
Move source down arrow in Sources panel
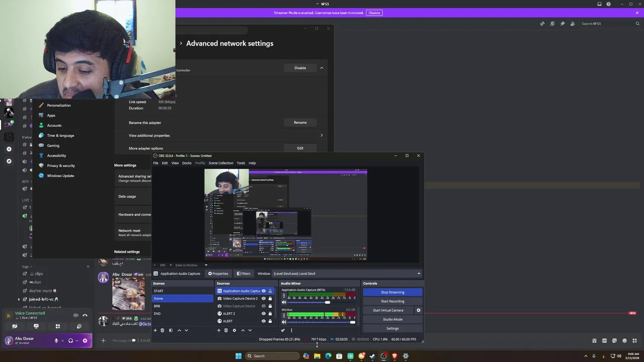coord(250,330)
